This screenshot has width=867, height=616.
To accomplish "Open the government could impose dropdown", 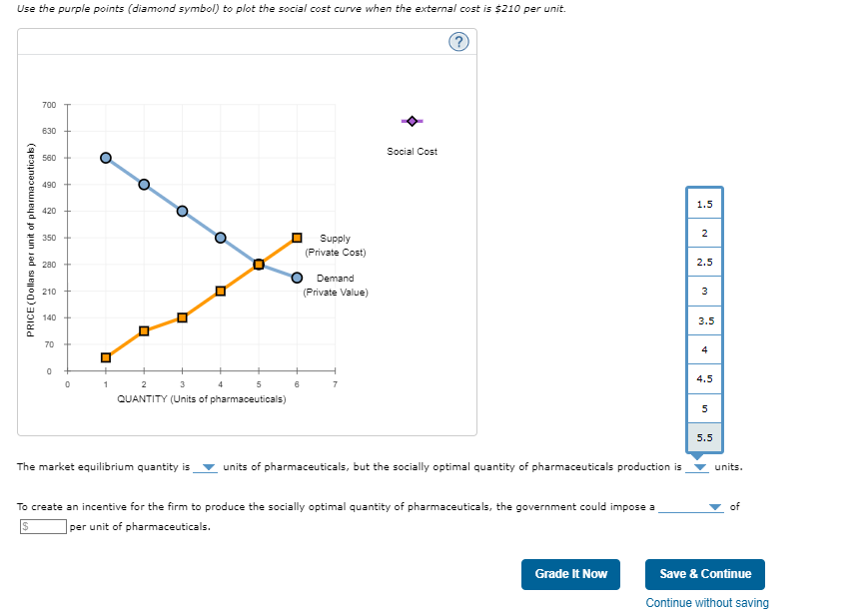I will coord(714,506).
